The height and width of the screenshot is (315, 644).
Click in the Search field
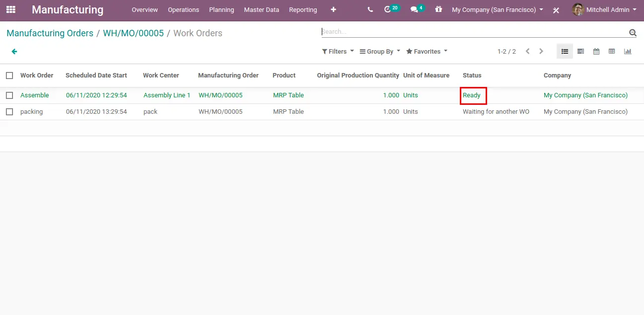coord(474,32)
